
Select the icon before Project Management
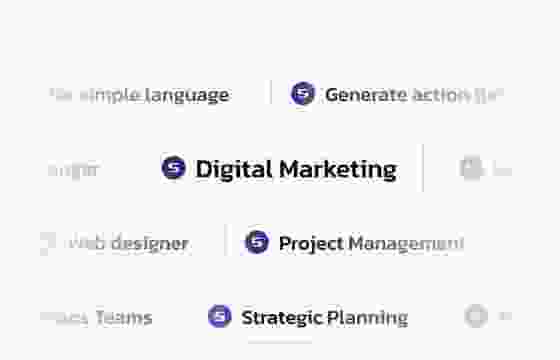pyautogui.click(x=257, y=242)
